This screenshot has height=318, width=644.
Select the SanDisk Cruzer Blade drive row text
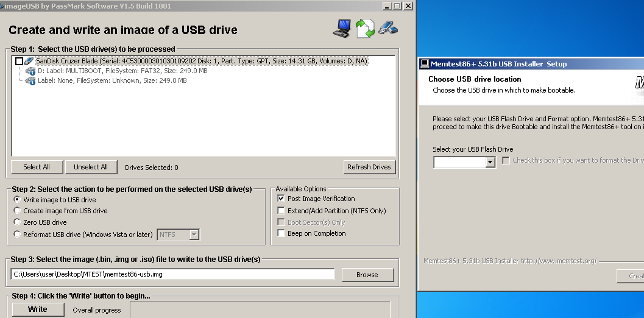tap(202, 61)
